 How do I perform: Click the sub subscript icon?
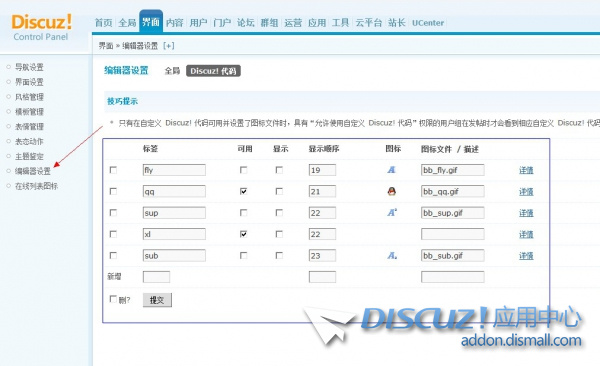392,255
